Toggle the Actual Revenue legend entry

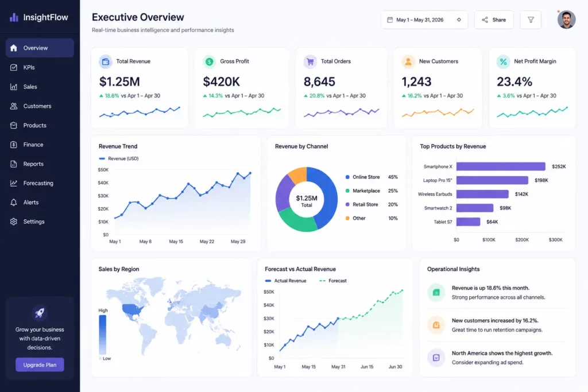(x=286, y=281)
